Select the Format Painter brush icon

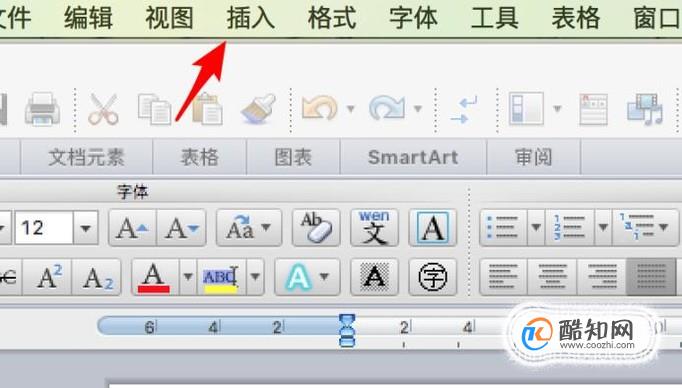click(x=258, y=109)
